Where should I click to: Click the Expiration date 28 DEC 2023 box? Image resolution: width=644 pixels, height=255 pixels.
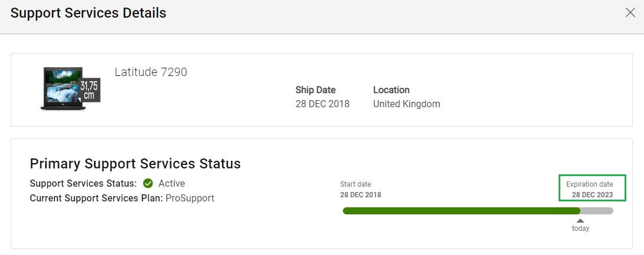(x=592, y=188)
